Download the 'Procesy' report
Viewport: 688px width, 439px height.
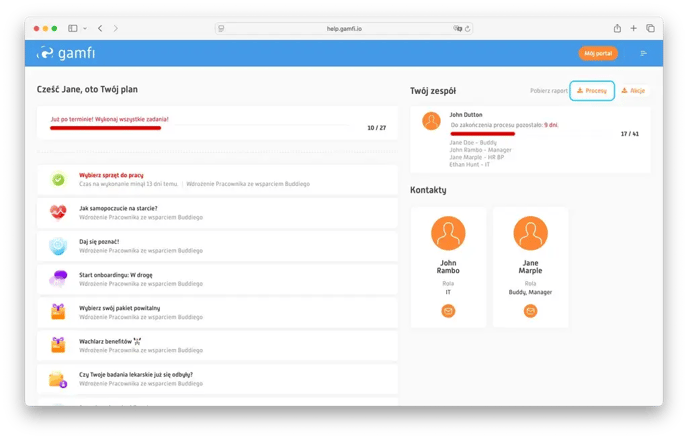[x=591, y=90]
